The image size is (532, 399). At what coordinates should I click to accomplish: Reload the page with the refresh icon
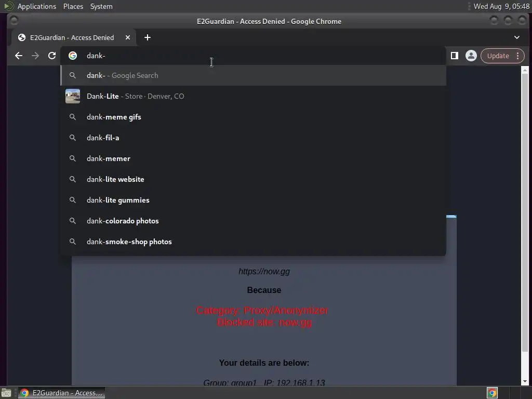pyautogui.click(x=52, y=56)
